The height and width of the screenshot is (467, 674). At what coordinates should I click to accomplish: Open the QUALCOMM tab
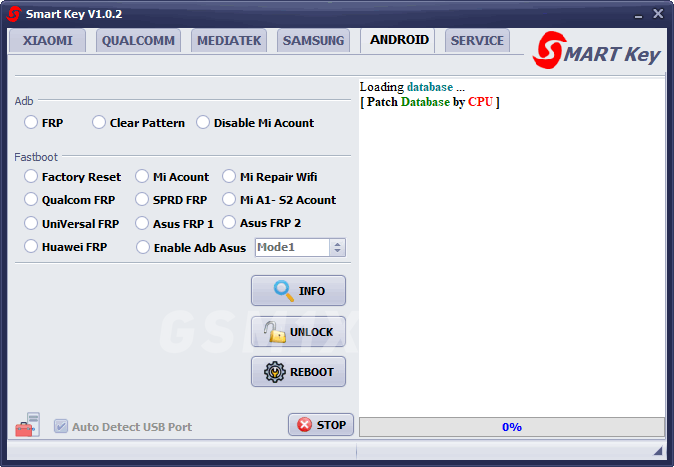click(138, 40)
